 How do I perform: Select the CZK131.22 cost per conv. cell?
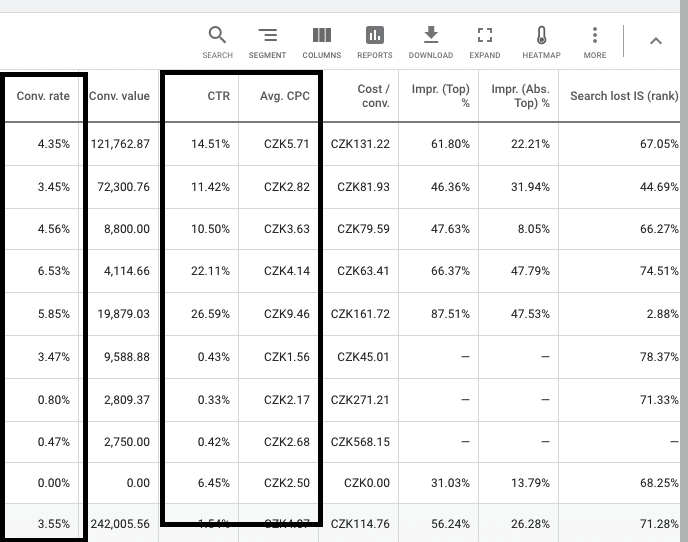360,144
